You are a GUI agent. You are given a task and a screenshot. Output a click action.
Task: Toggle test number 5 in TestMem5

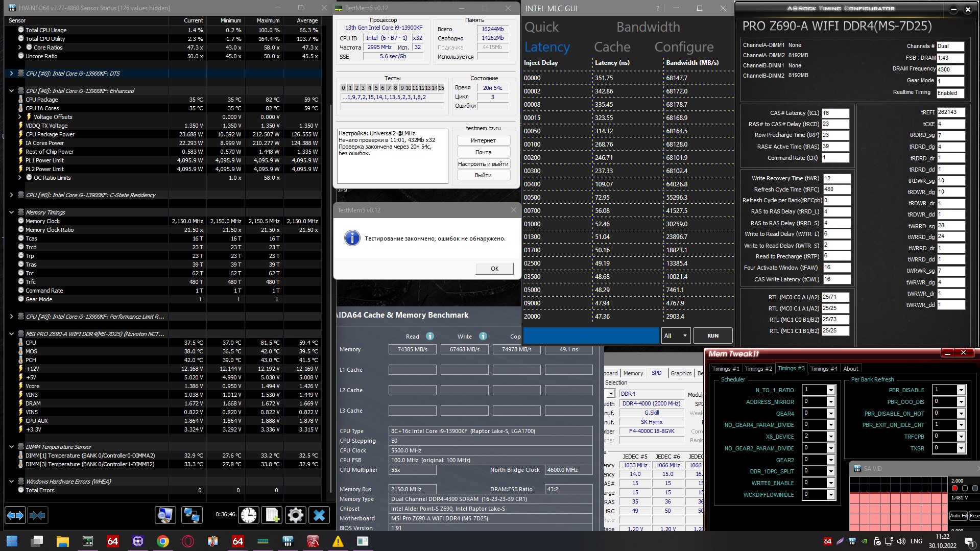(376, 88)
